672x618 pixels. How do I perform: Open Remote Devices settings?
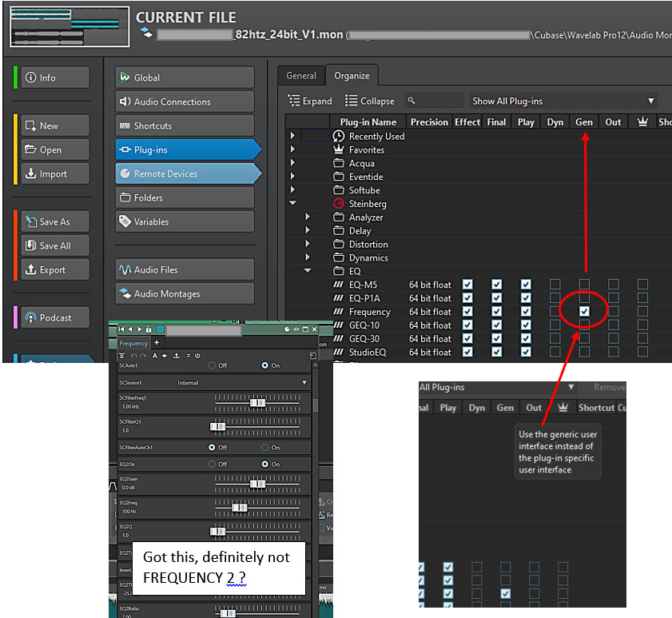click(x=188, y=173)
